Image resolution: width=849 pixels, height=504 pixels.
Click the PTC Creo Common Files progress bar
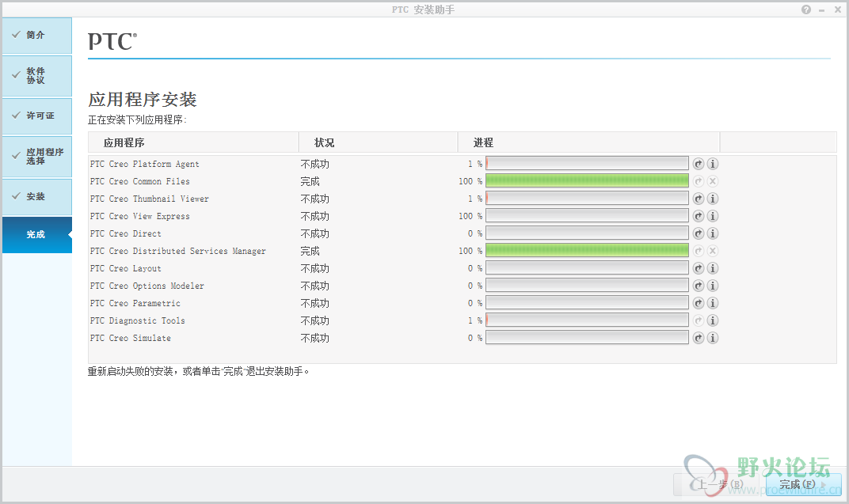pos(587,181)
